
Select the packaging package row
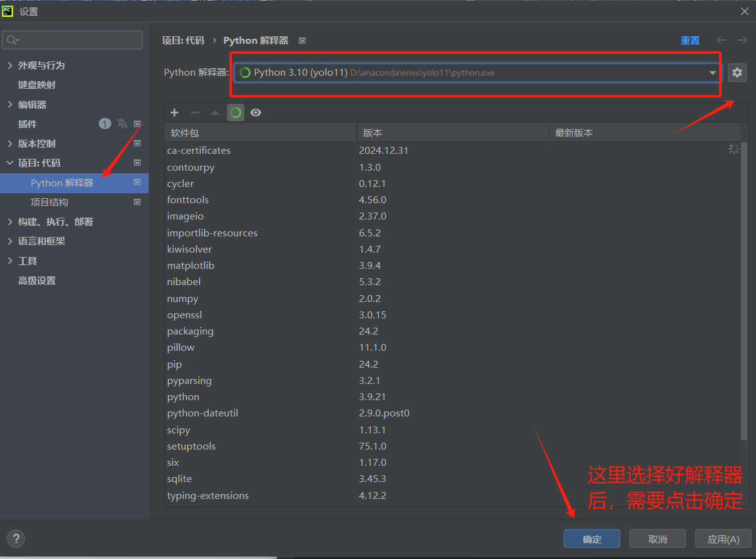(x=452, y=331)
